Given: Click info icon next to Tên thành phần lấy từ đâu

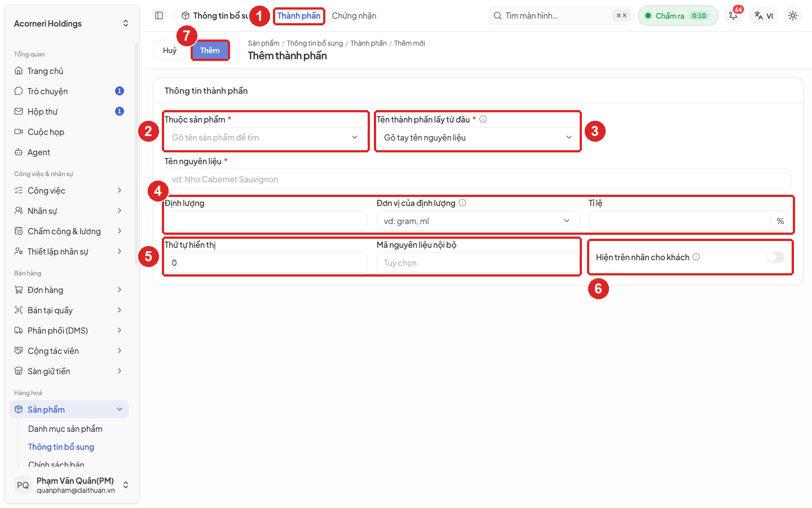Looking at the screenshot, I should (x=483, y=119).
